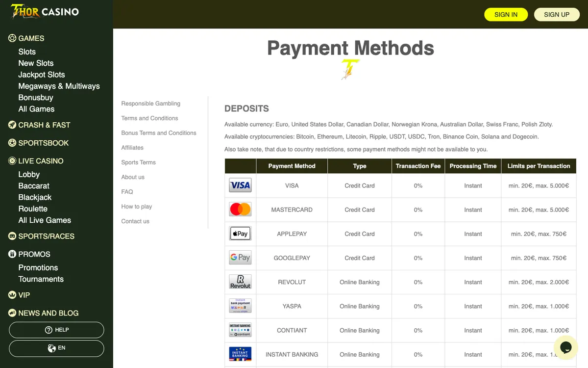Click the Apple Pay logo icon
The width and height of the screenshot is (588, 368).
coord(240,234)
